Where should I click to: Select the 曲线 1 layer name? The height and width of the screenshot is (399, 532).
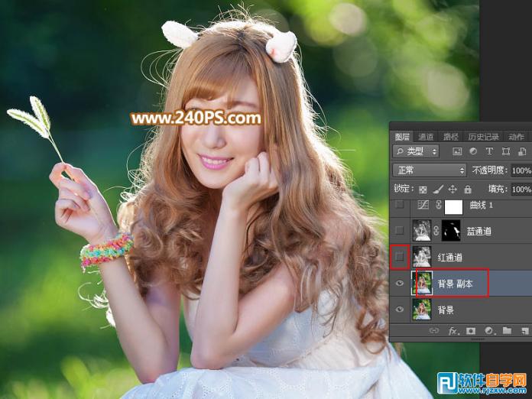(481, 206)
